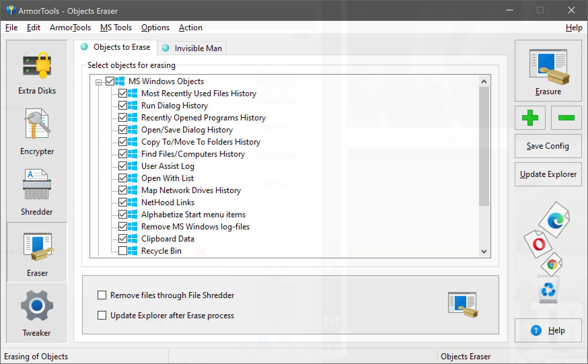This screenshot has width=588, height=364.
Task: Open the Options menu
Action: [x=155, y=28]
